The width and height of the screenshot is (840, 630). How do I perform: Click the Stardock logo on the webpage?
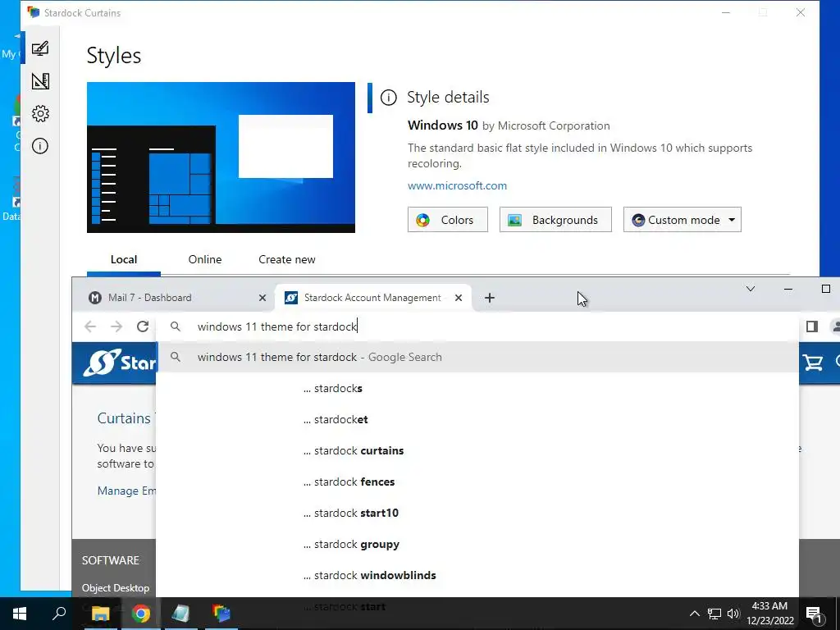[119, 363]
